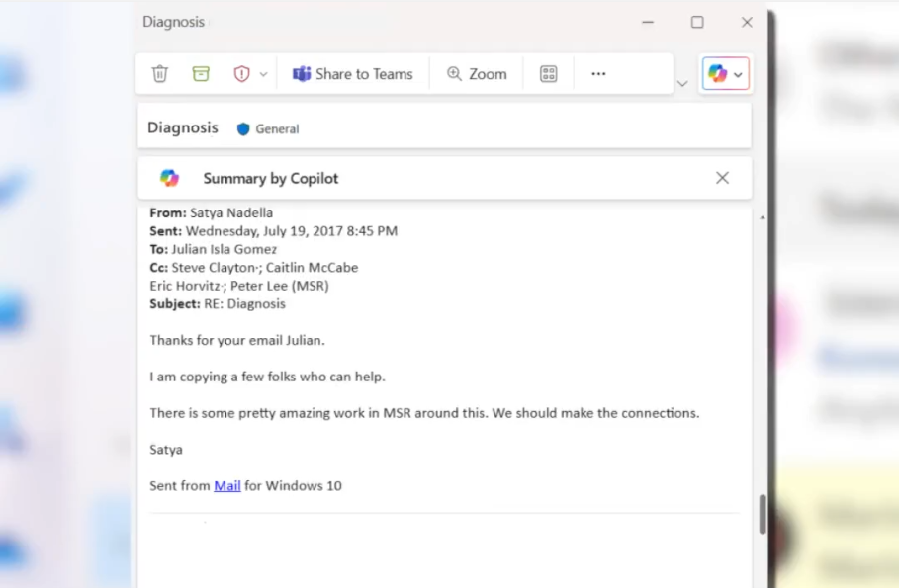Viewport: 899px width, 588px height.
Task: Archive the Diagnosis email
Action: [x=201, y=73]
